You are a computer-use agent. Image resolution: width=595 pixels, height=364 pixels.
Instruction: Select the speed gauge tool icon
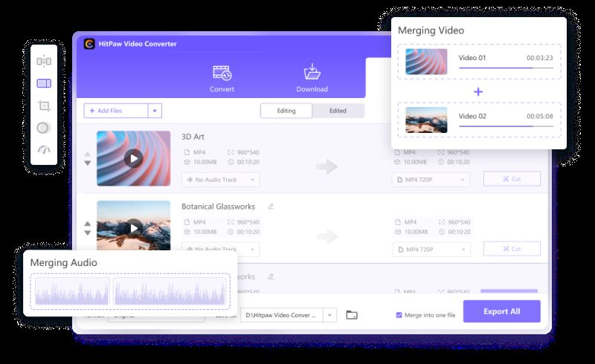[44, 150]
